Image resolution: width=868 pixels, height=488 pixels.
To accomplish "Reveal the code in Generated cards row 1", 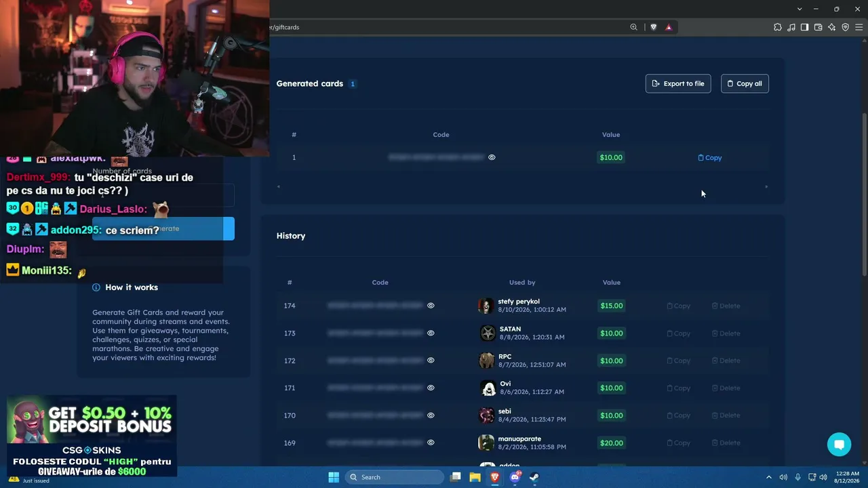I will pyautogui.click(x=492, y=157).
